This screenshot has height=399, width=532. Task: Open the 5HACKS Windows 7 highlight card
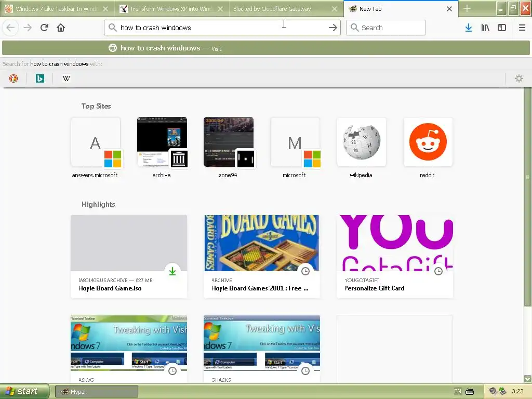(262, 350)
